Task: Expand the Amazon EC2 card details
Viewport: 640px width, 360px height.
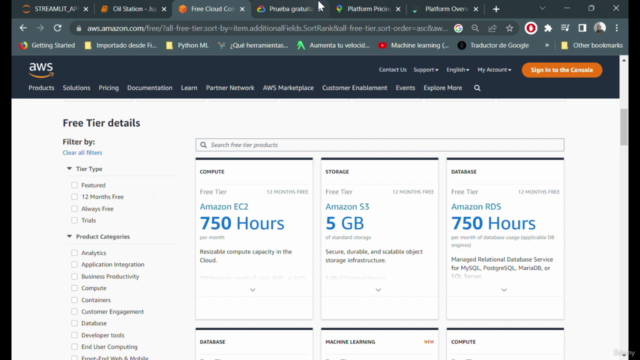Action: coord(253,290)
